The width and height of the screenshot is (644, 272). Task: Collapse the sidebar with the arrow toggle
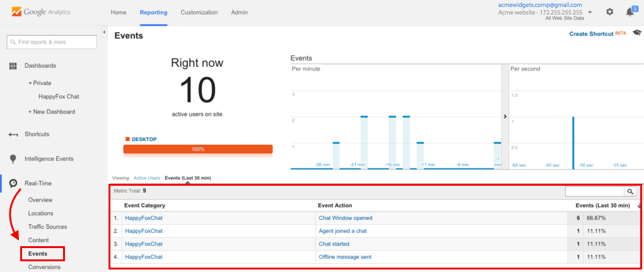104,32
